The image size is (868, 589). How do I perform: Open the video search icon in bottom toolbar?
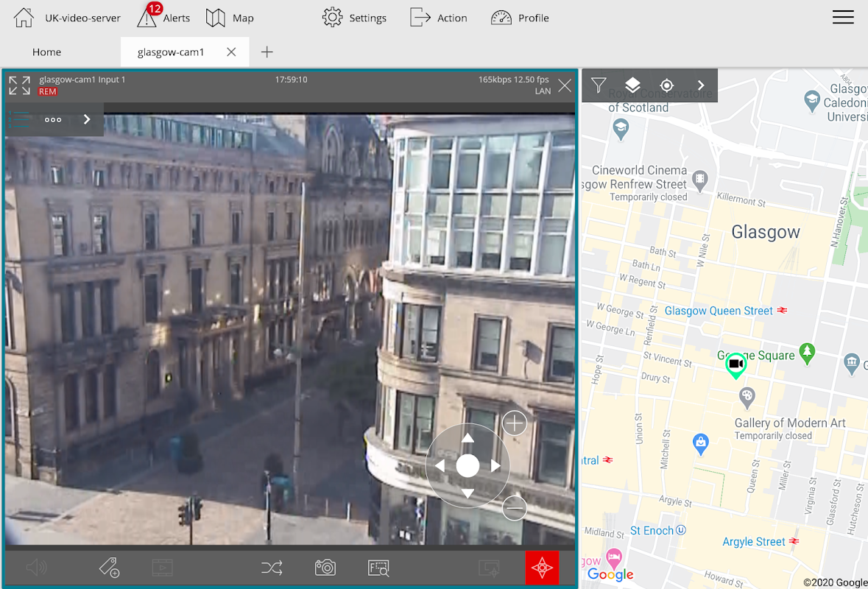point(378,568)
